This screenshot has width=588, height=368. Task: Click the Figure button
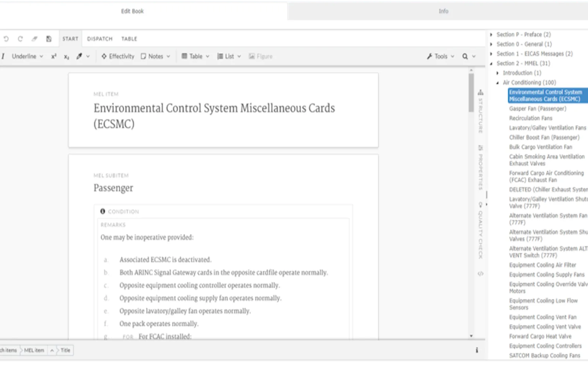pyautogui.click(x=261, y=56)
